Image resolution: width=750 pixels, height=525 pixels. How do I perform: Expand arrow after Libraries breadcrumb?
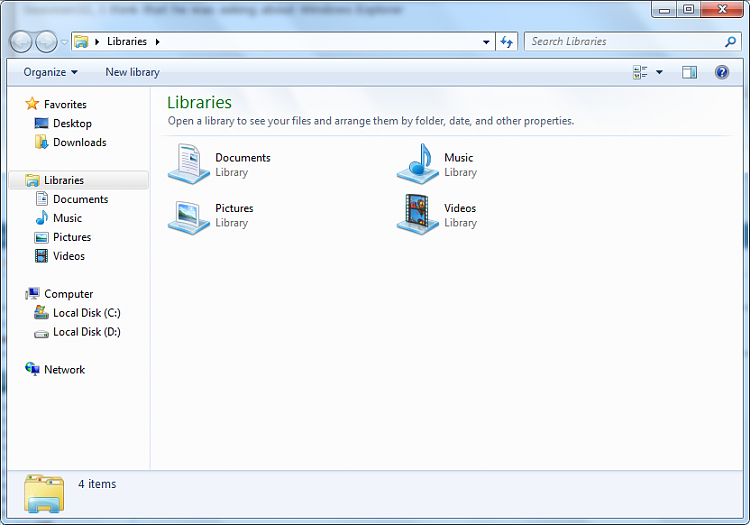(x=157, y=42)
